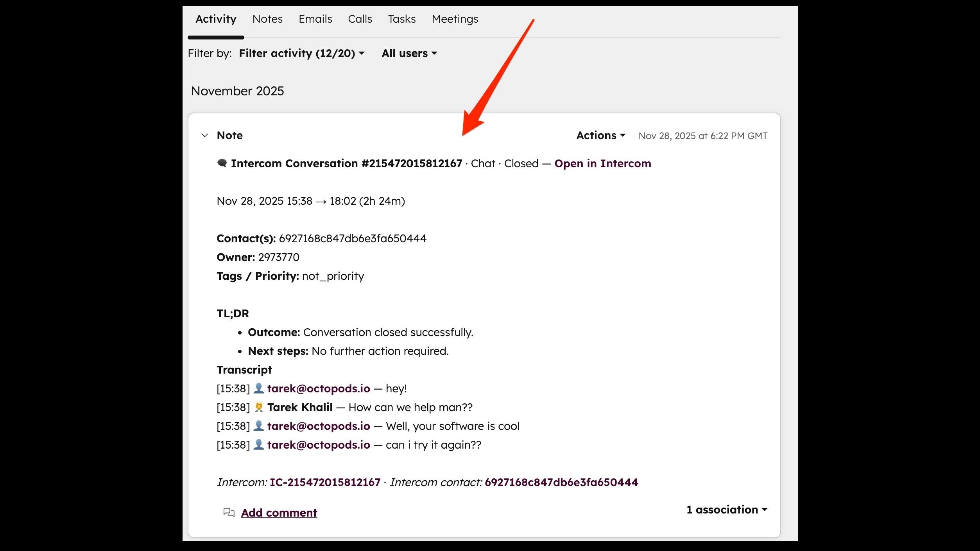Click the comment bubble icon
Screen dimensions: 980x551
pyautogui.click(x=229, y=512)
